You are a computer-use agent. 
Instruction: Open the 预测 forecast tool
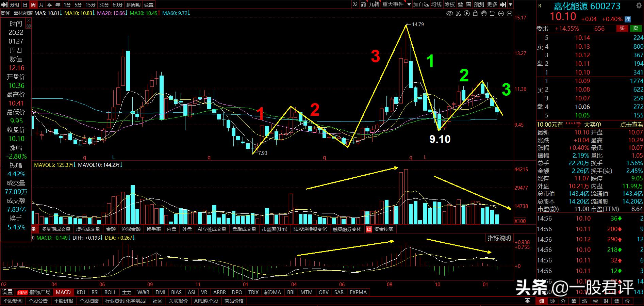pyautogui.click(x=479, y=4)
